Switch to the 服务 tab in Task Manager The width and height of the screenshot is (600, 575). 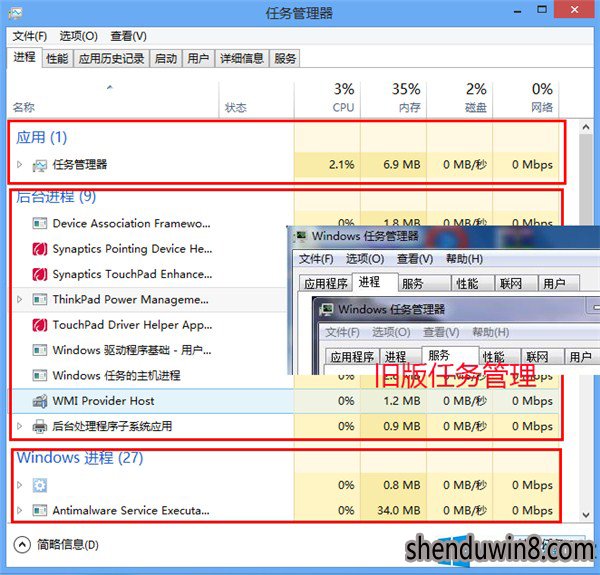pyautogui.click(x=285, y=59)
